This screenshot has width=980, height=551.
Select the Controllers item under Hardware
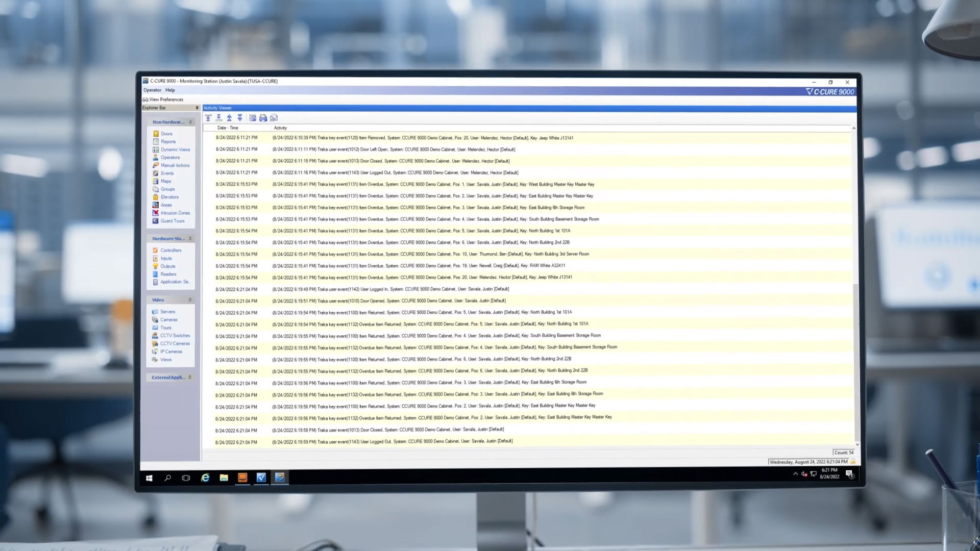170,249
